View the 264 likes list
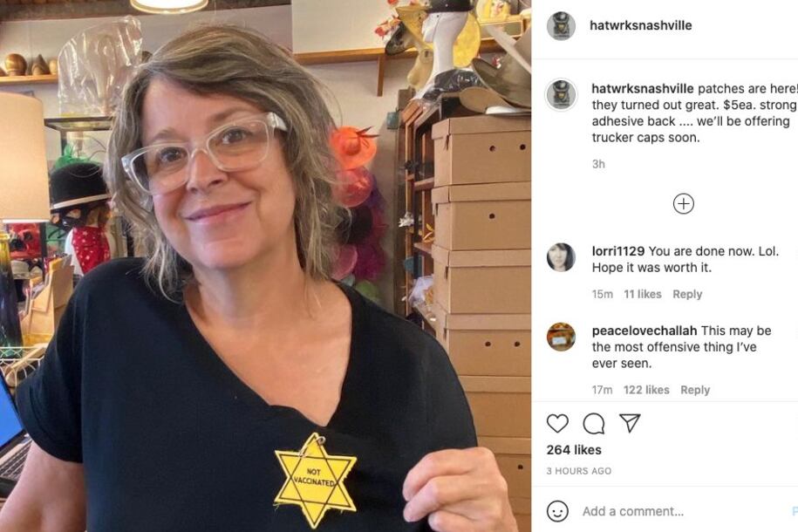 [574, 450]
